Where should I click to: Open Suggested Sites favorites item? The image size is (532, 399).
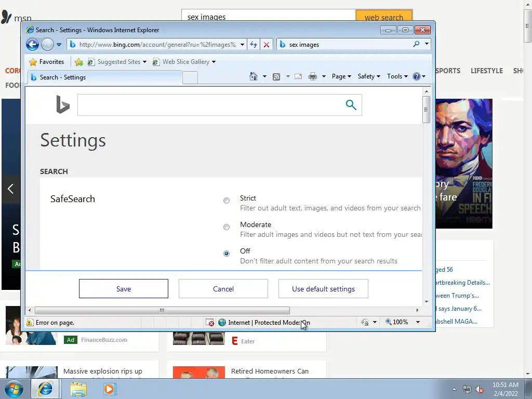(x=117, y=62)
